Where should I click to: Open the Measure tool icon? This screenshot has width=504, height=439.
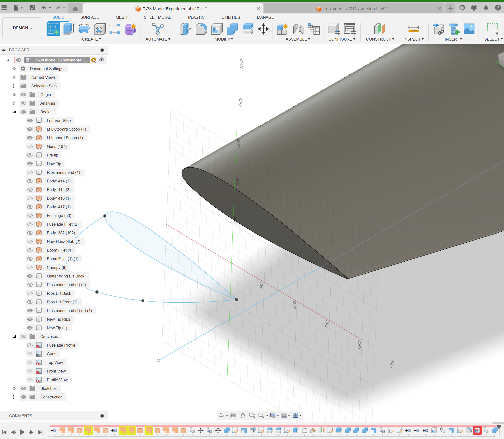413,29
